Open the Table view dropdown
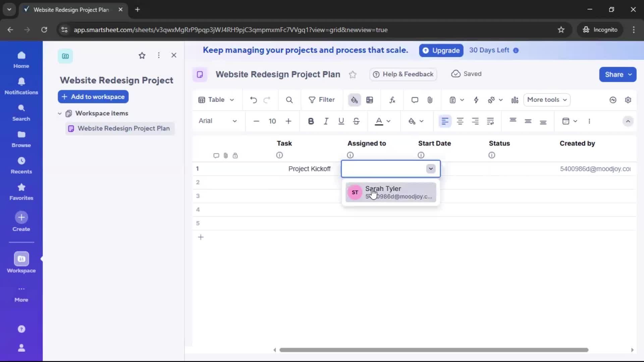The height and width of the screenshot is (362, 644). pyautogui.click(x=216, y=100)
